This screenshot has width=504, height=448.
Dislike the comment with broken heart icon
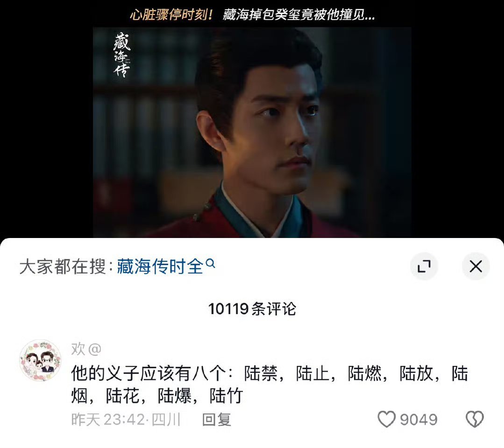point(475,419)
